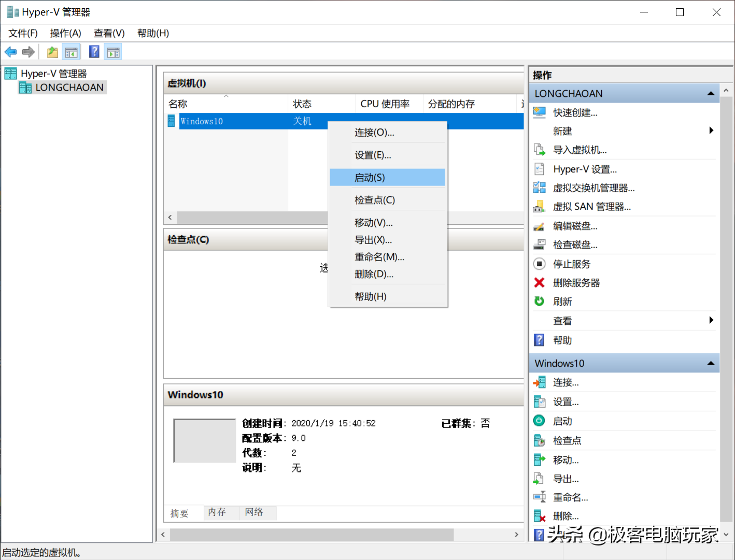Viewport: 735px width, 560px height.
Task: Open the 帮助(H) menu in menu bar
Action: [153, 33]
